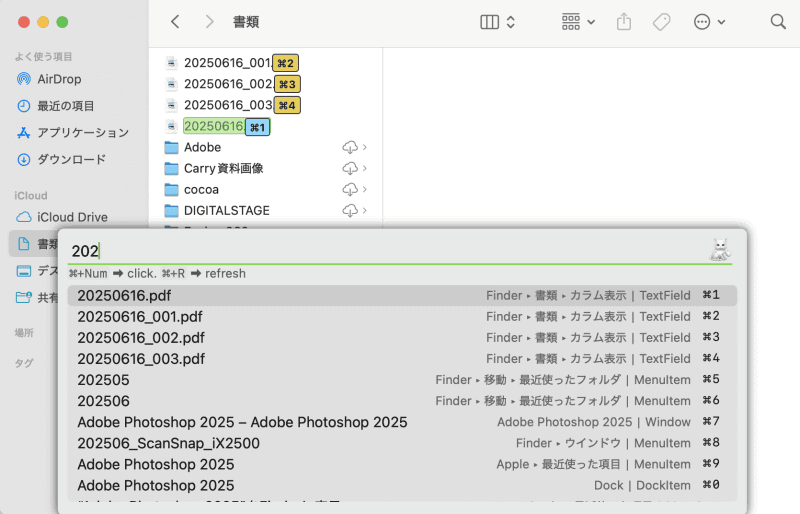Select file 20250616_002 in the column list
This screenshot has height=514, width=800.
[228, 84]
